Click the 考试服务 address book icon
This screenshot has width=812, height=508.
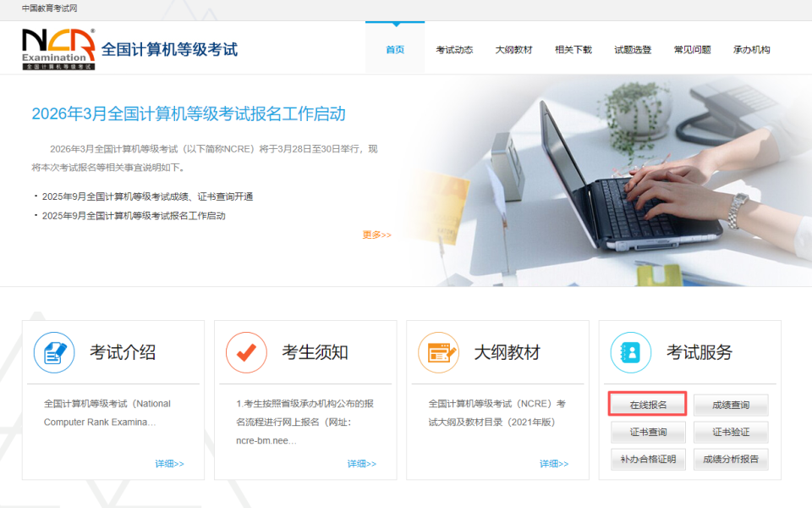point(631,352)
